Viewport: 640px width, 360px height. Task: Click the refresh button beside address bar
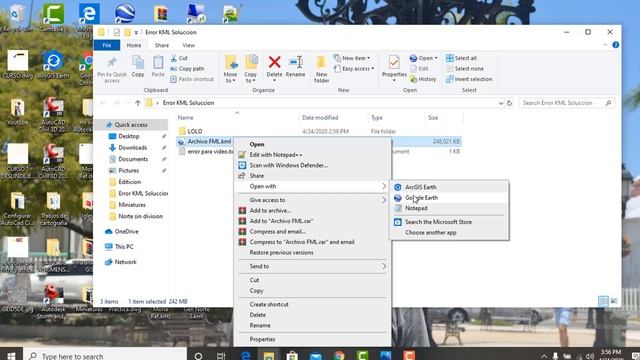tap(509, 103)
